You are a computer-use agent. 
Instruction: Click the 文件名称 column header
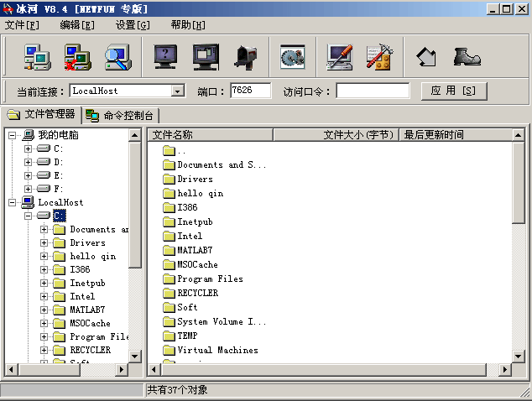211,135
